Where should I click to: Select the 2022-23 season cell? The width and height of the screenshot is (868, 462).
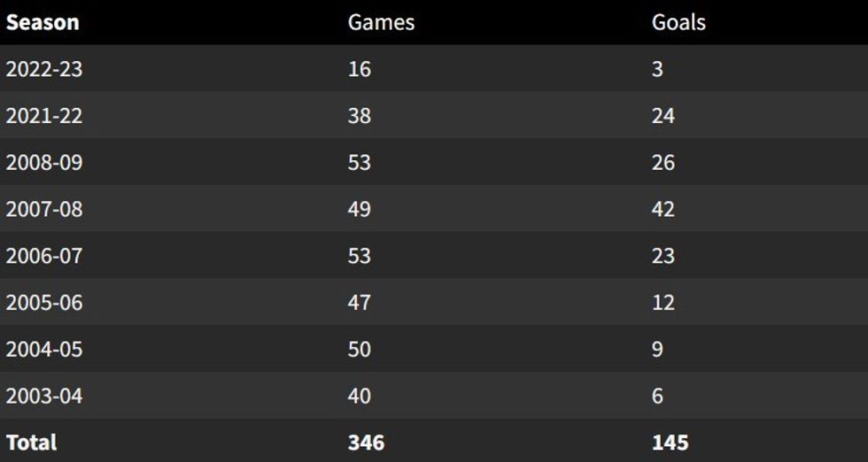click(44, 69)
